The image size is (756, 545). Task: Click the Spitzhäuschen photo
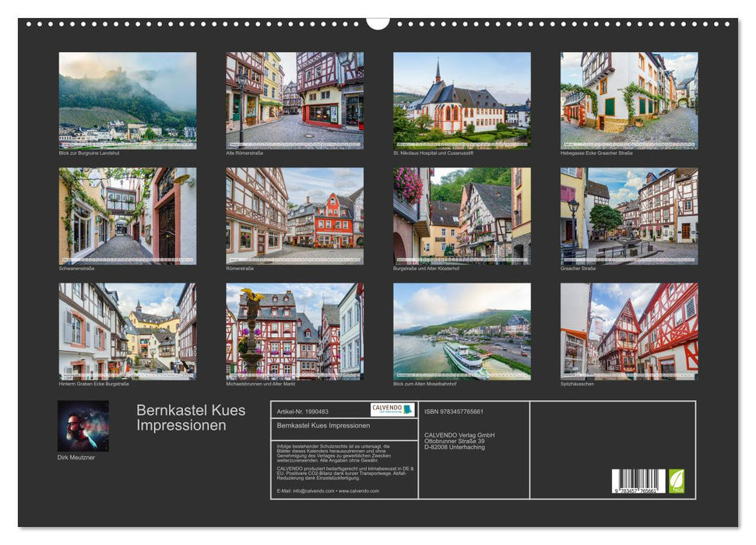pos(628,331)
